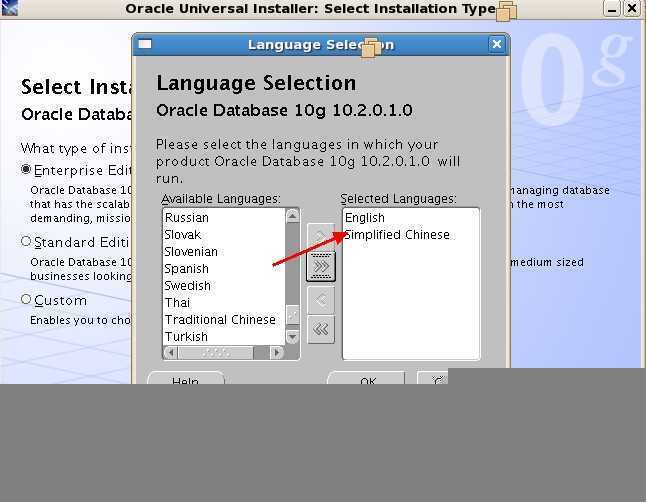The width and height of the screenshot is (646, 502).
Task: Click the Available Languages scroll down arrow
Action: [293, 337]
